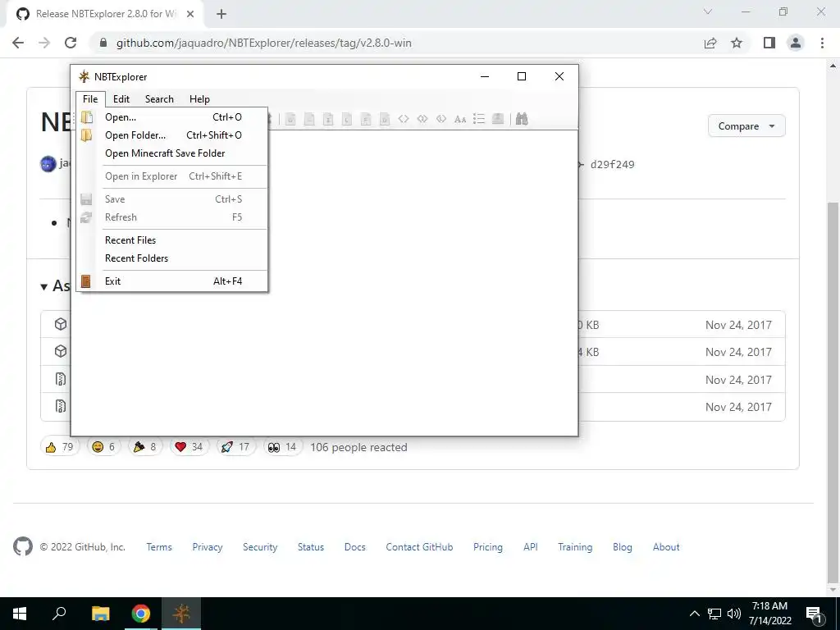The height and width of the screenshot is (630, 840).
Task: Open the Privacy footer link
Action: point(208,547)
